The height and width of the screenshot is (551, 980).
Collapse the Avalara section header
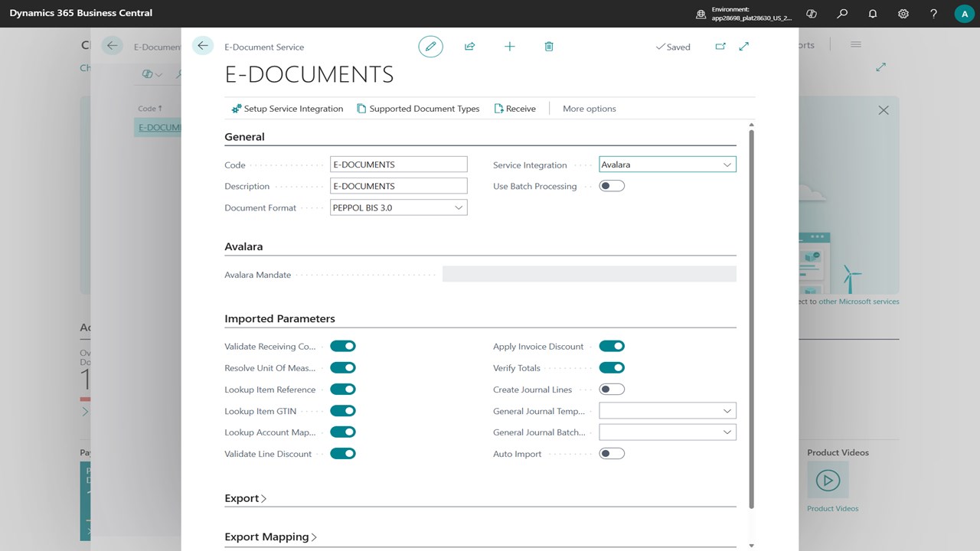coord(243,247)
